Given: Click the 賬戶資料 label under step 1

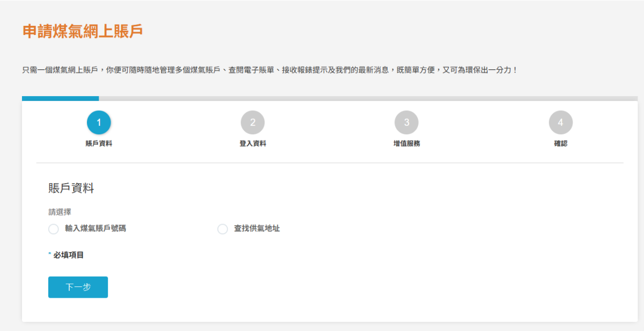Looking at the screenshot, I should click(99, 143).
